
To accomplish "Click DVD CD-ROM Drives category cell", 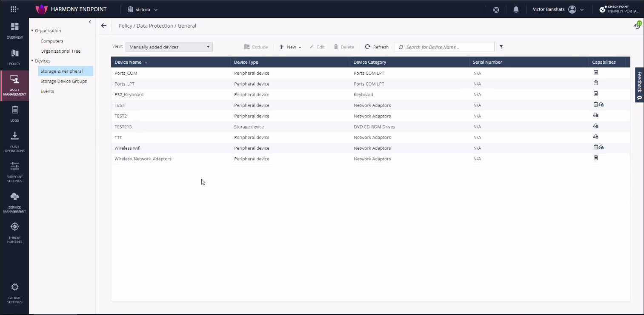I will [374, 127].
